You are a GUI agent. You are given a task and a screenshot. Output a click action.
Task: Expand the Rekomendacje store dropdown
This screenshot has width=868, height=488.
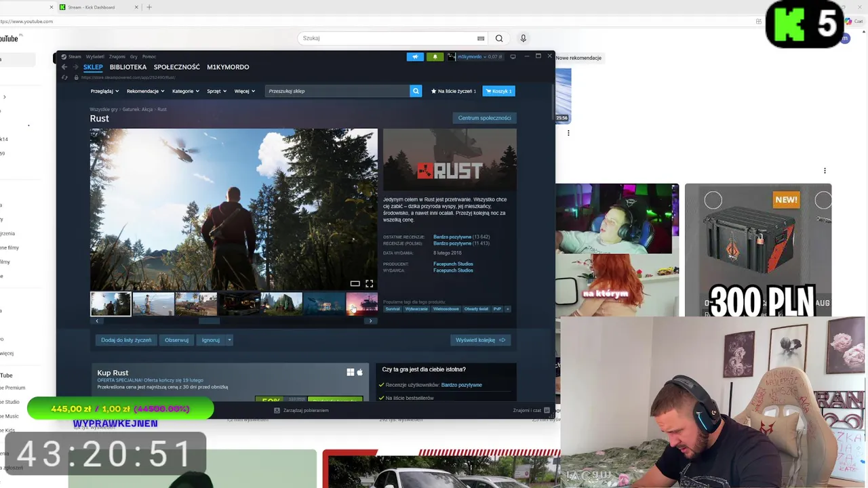tap(145, 91)
